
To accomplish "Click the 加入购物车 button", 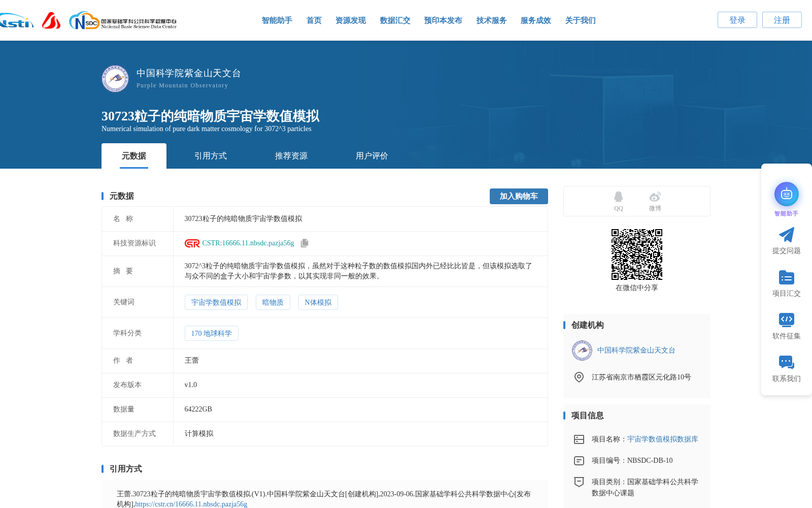I will click(x=519, y=196).
